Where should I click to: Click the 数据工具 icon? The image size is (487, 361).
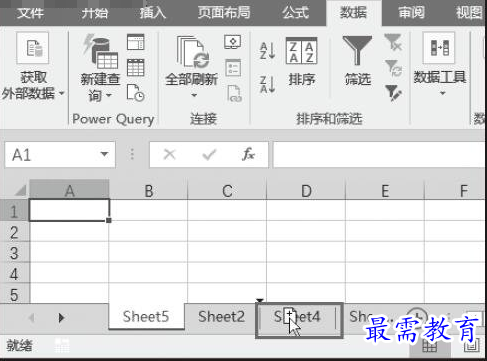coord(439,48)
